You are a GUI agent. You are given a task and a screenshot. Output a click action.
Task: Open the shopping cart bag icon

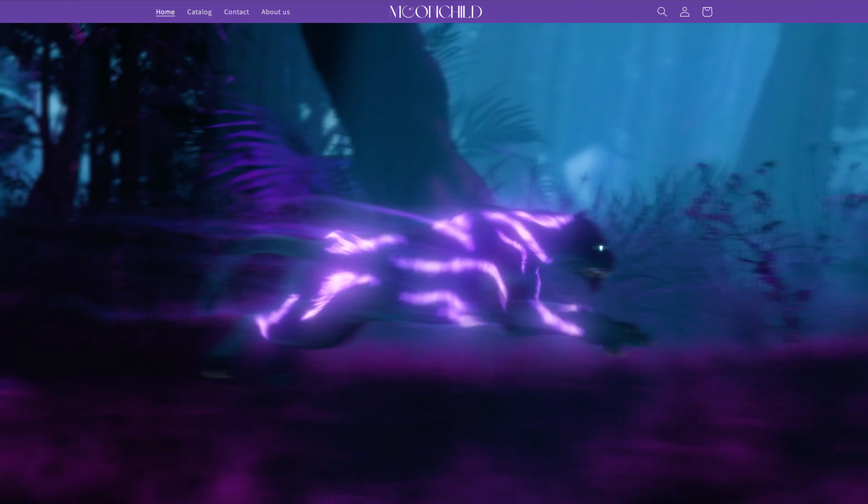[707, 12]
